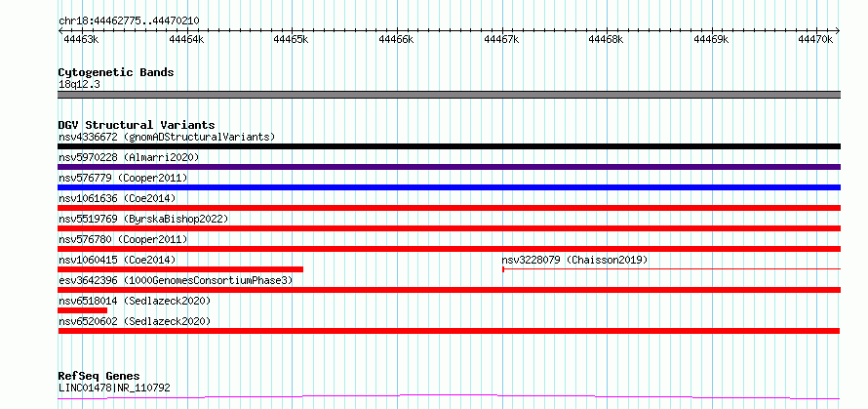
Task: Open variant nsv5519769 (ByrskaBishop2022) label
Action: click(143, 219)
